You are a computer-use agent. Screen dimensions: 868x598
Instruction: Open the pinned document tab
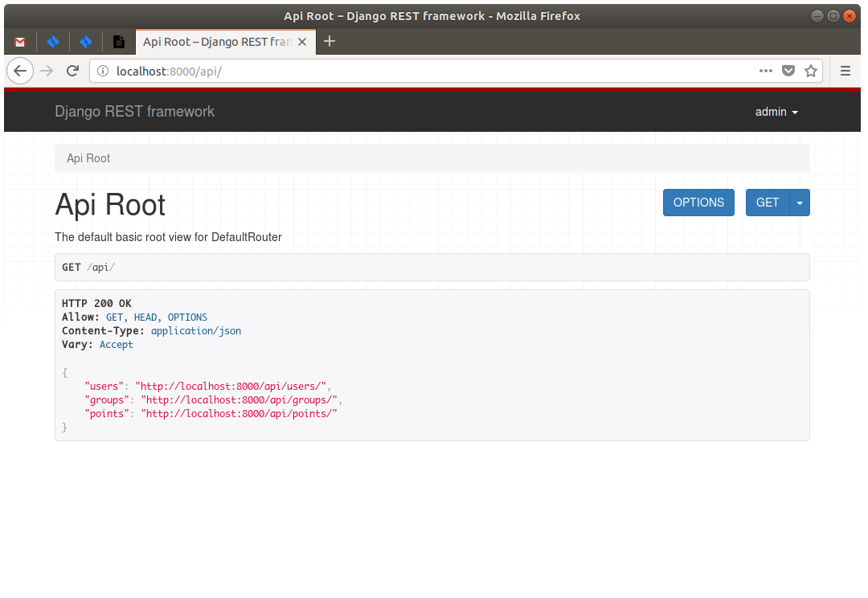tap(118, 42)
